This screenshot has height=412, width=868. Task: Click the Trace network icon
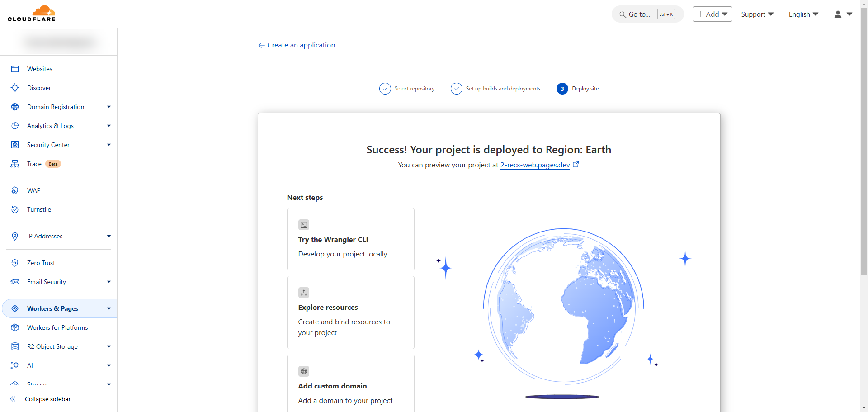(x=15, y=164)
